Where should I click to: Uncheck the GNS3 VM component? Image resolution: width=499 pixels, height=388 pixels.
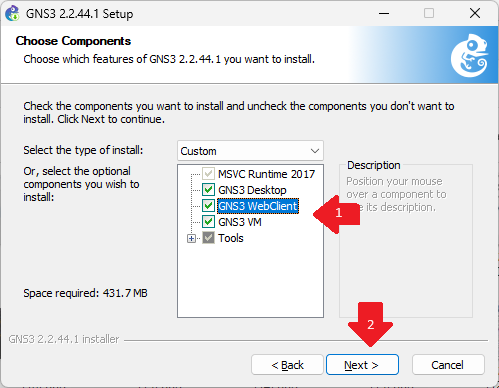pos(209,222)
